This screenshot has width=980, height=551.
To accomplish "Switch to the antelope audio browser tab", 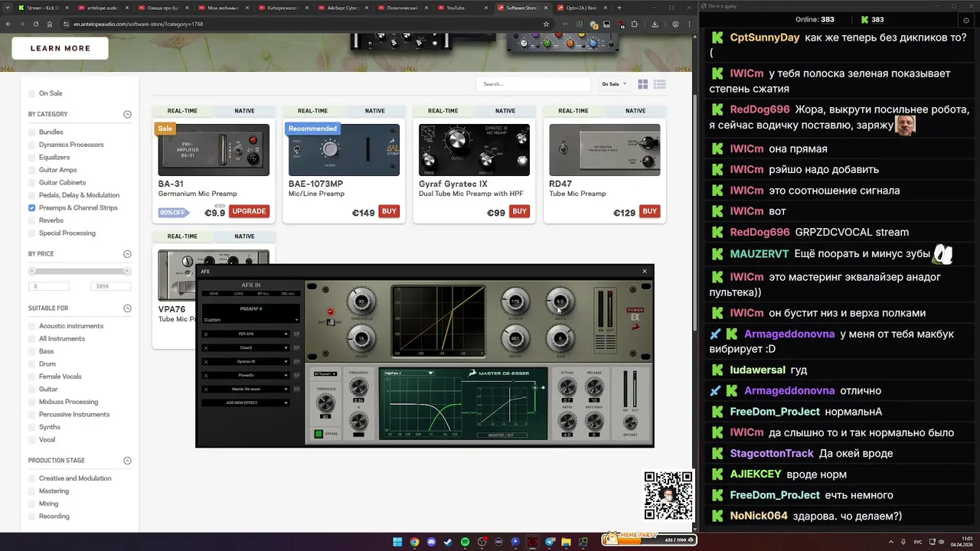I will coord(102,8).
